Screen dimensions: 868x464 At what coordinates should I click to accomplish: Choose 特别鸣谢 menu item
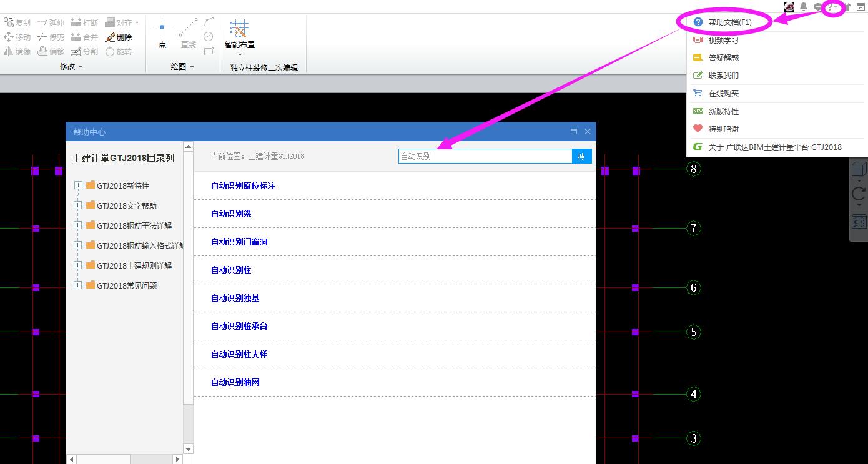click(x=777, y=129)
